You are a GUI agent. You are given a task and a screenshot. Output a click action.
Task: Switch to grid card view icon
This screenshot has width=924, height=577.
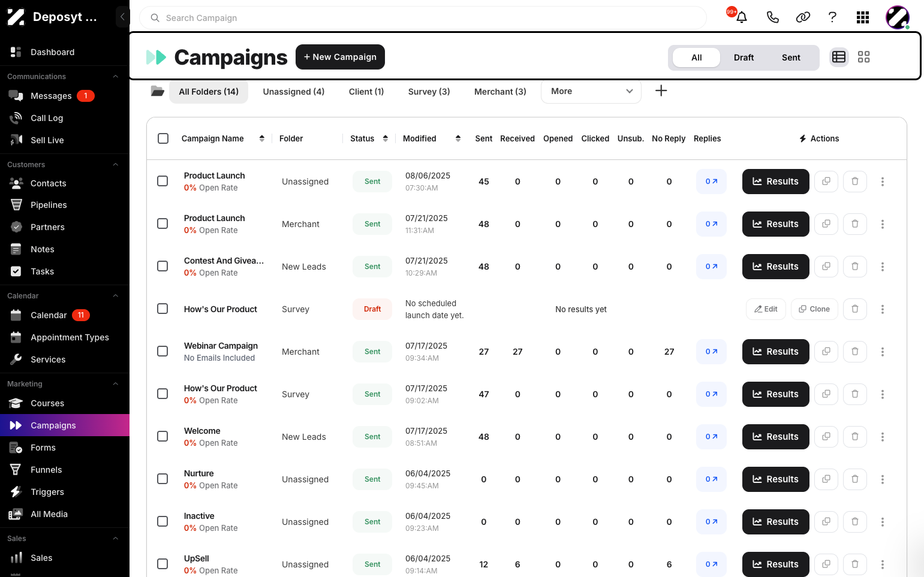click(x=863, y=57)
